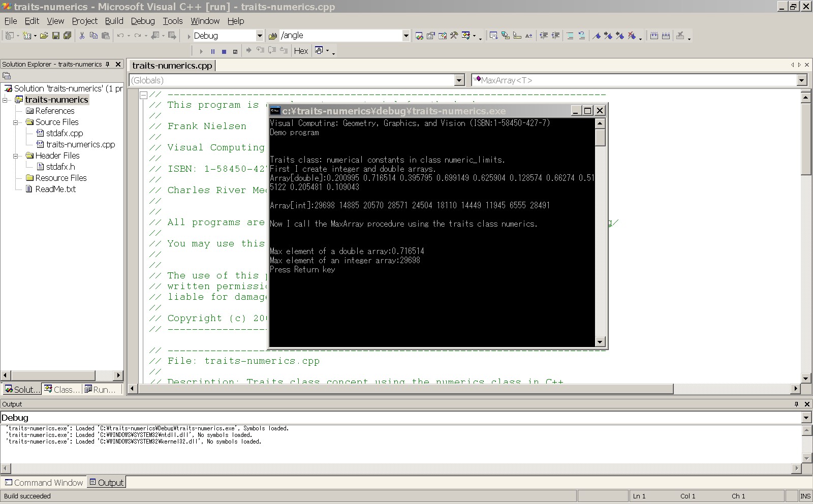Click the Comment Out Selection icon

(x=570, y=36)
